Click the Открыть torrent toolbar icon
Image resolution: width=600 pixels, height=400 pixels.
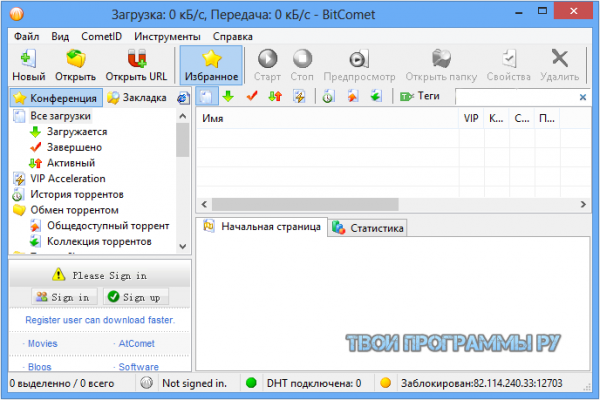[75, 59]
